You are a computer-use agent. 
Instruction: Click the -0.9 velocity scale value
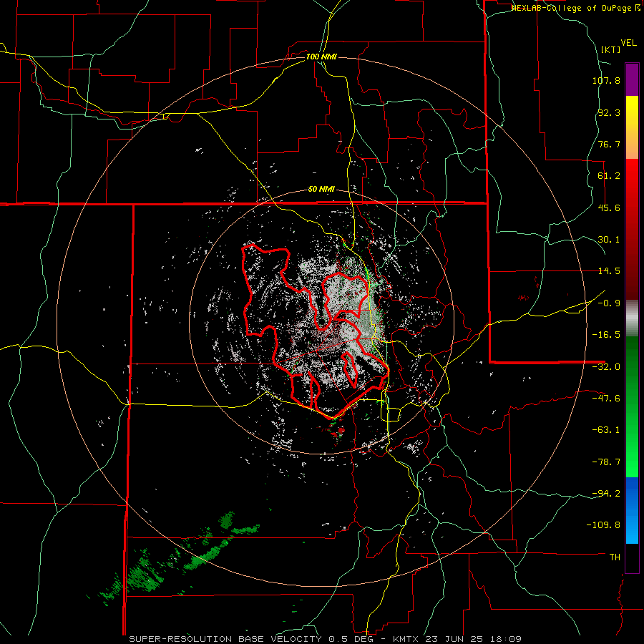(609, 303)
